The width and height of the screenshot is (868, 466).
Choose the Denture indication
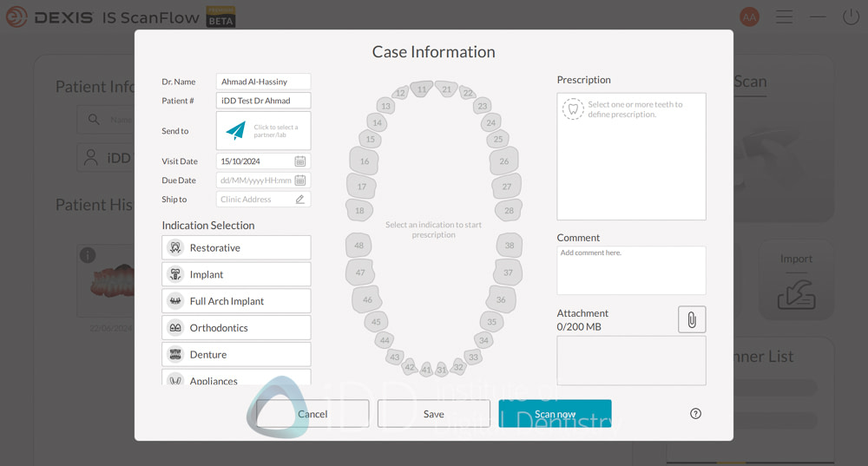(236, 354)
